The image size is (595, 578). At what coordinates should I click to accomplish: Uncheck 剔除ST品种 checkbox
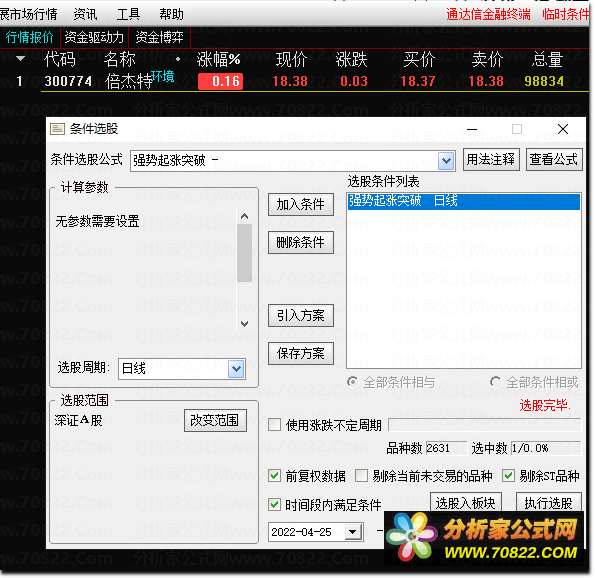[508, 476]
